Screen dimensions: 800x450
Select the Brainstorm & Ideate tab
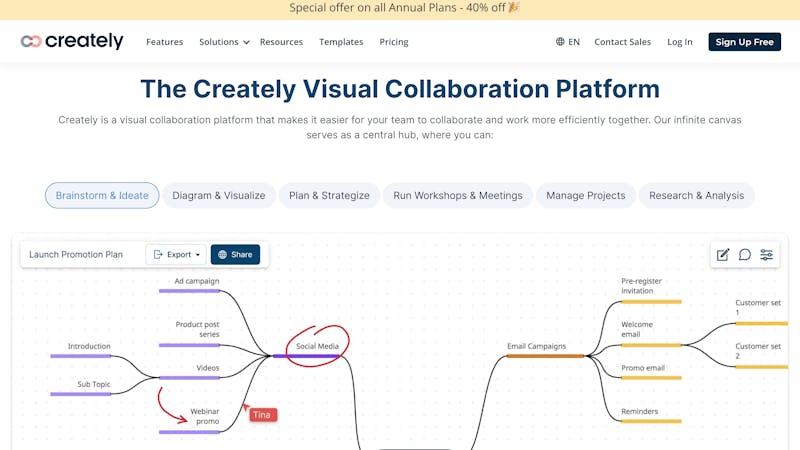102,195
